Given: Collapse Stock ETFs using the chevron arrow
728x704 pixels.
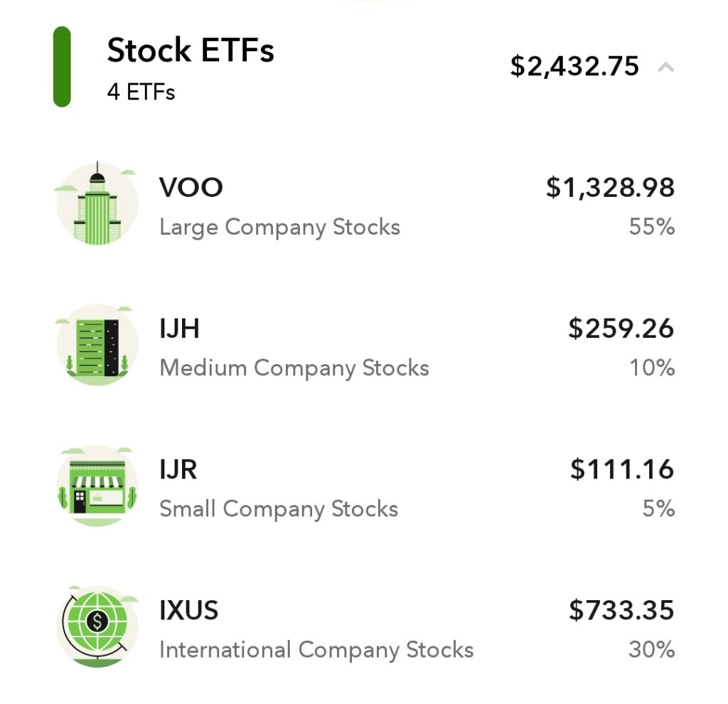Looking at the screenshot, I should pyautogui.click(x=665, y=68).
